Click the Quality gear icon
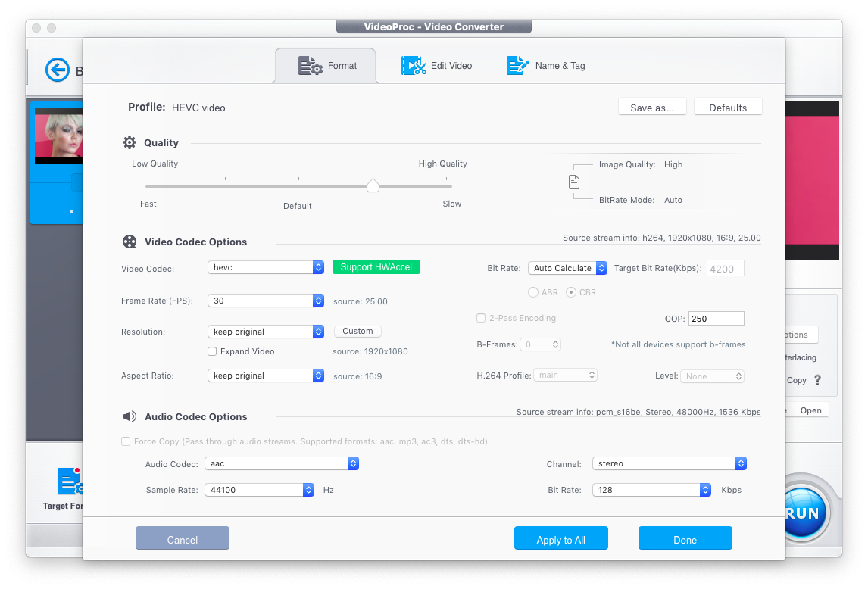 pos(130,143)
